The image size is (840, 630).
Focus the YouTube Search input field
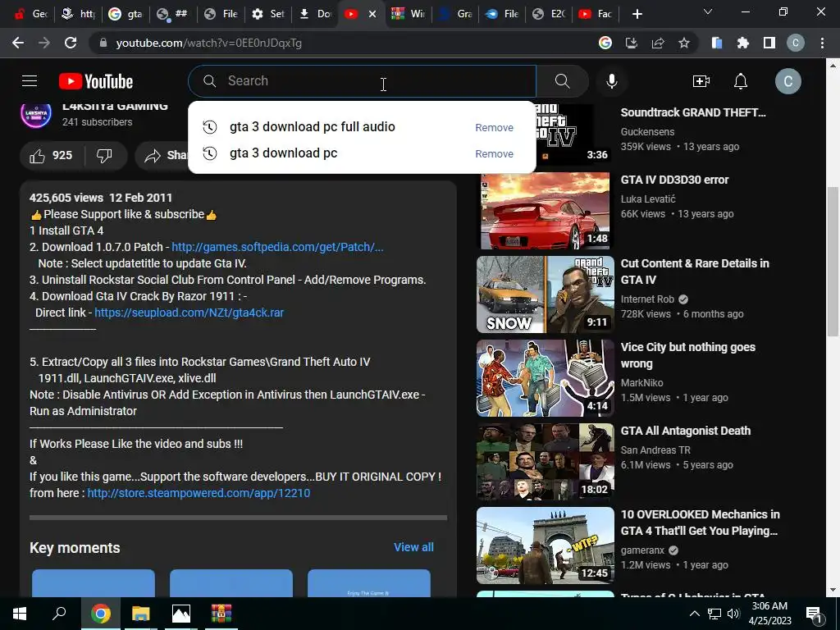click(x=362, y=81)
